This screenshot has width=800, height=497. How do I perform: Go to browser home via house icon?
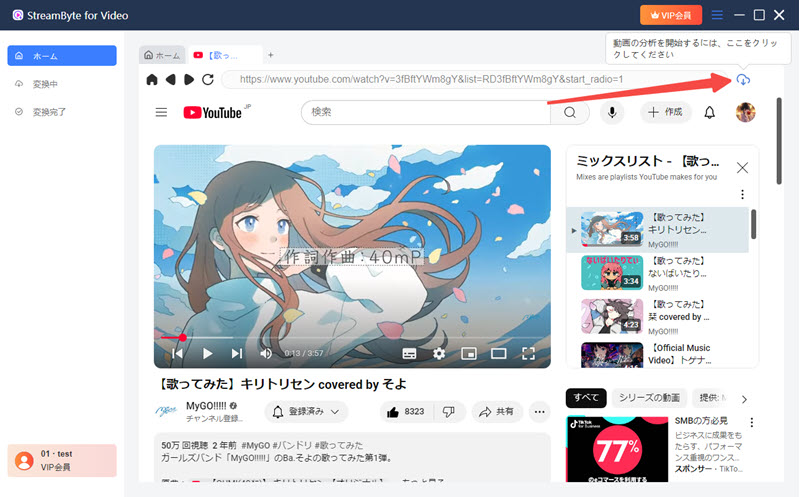tap(152, 80)
